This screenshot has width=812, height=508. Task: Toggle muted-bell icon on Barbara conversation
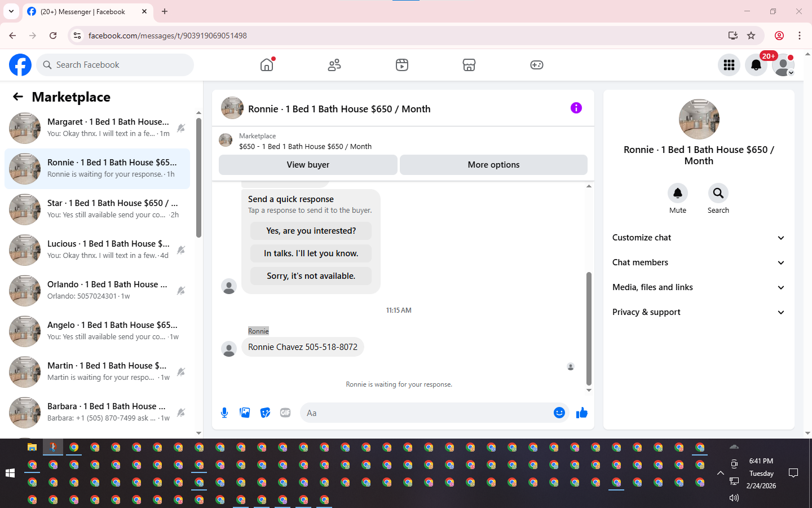(x=180, y=413)
